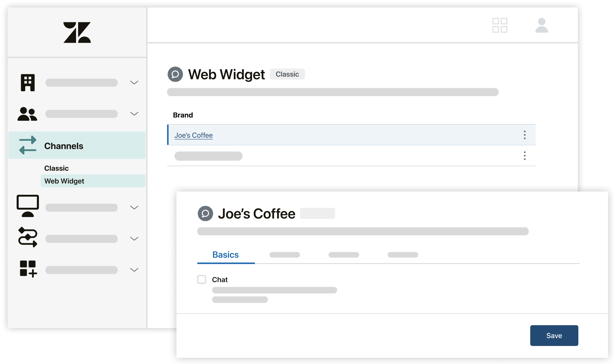
Task: Select the Channels icon with arrows
Action: point(27,145)
